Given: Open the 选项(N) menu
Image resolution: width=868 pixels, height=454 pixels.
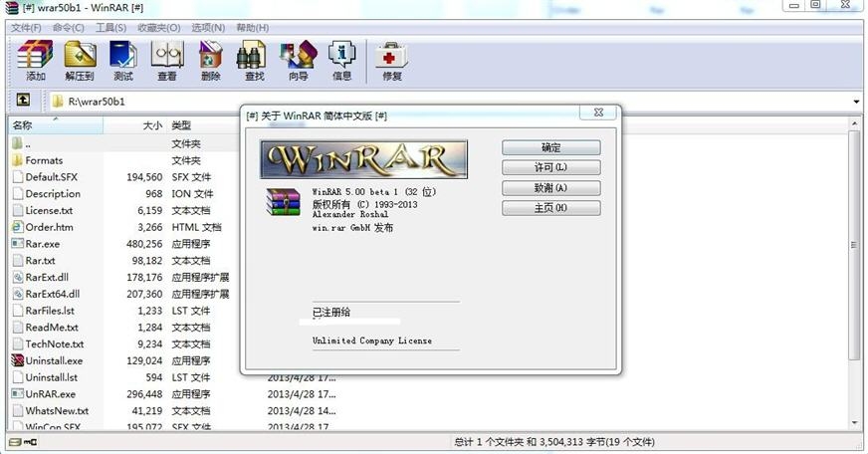Looking at the screenshot, I should click(208, 28).
